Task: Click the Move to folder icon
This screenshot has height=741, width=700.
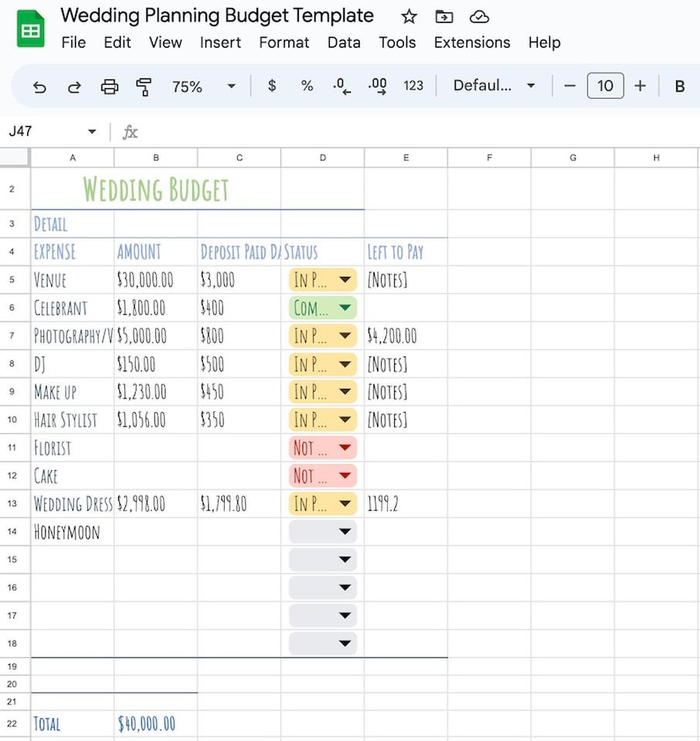Action: pyautogui.click(x=443, y=16)
